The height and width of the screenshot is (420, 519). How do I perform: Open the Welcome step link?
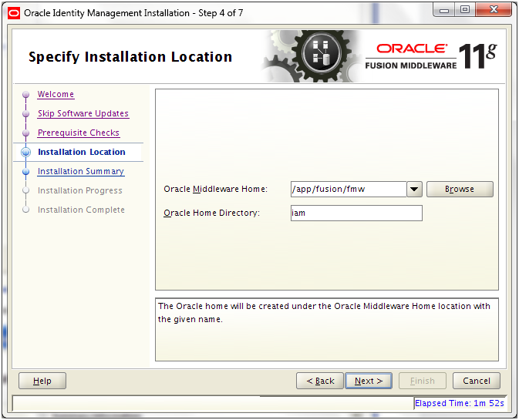pyautogui.click(x=56, y=94)
